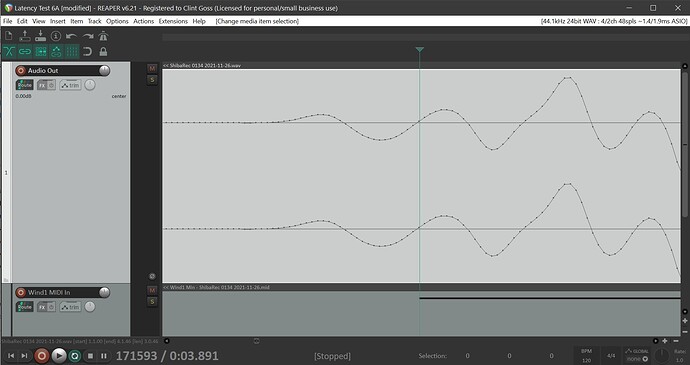Screen dimensions: 690x365
Task: Start playback with the Play button
Action: coord(59,356)
